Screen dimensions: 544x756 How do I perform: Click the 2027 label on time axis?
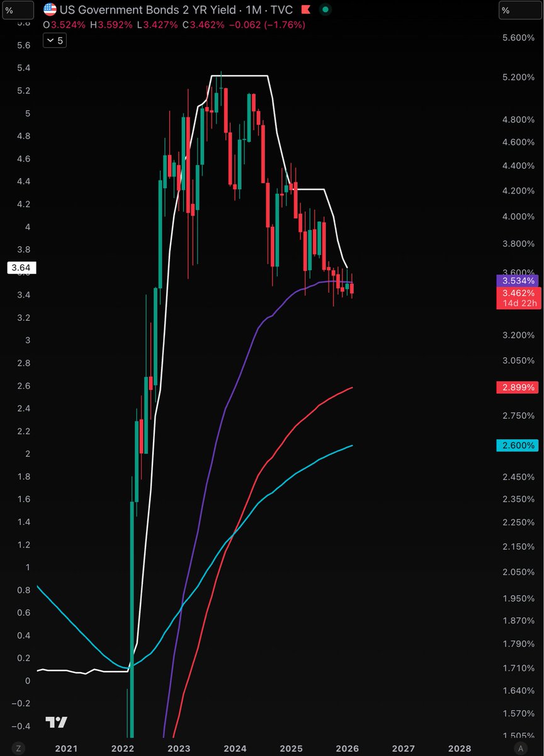pos(403,748)
